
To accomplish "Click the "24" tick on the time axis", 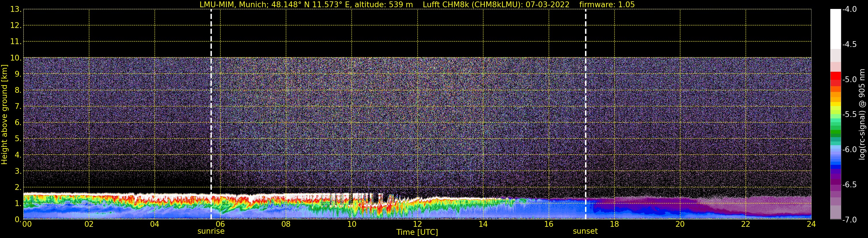I will 811,224.
